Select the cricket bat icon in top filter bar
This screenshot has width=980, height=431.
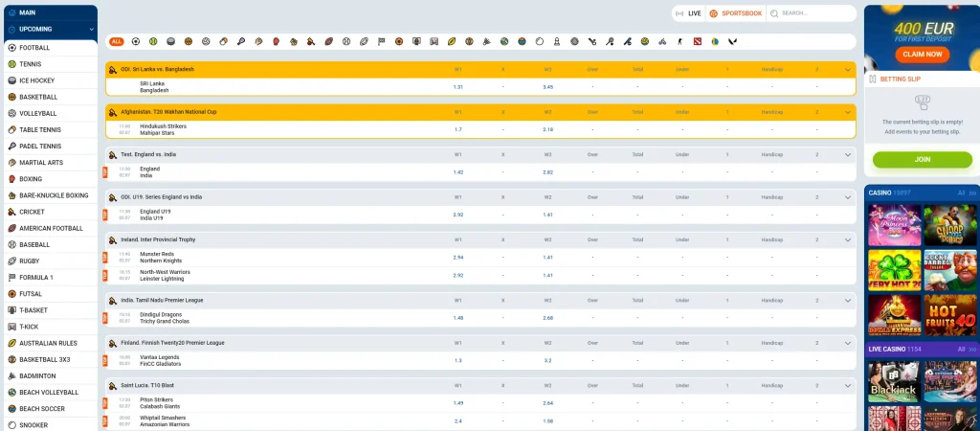pos(311,41)
